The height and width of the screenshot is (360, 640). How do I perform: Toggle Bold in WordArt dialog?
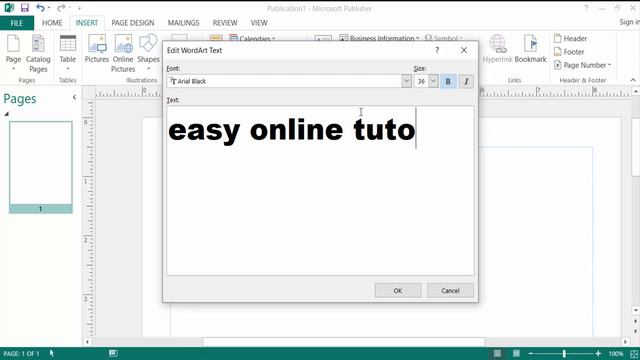click(x=448, y=81)
